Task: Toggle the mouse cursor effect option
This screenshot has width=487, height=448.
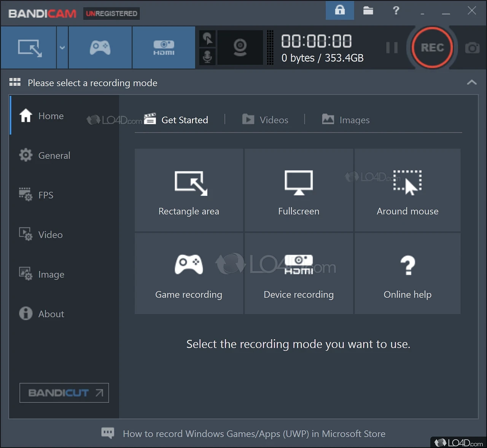Action: click(x=207, y=38)
